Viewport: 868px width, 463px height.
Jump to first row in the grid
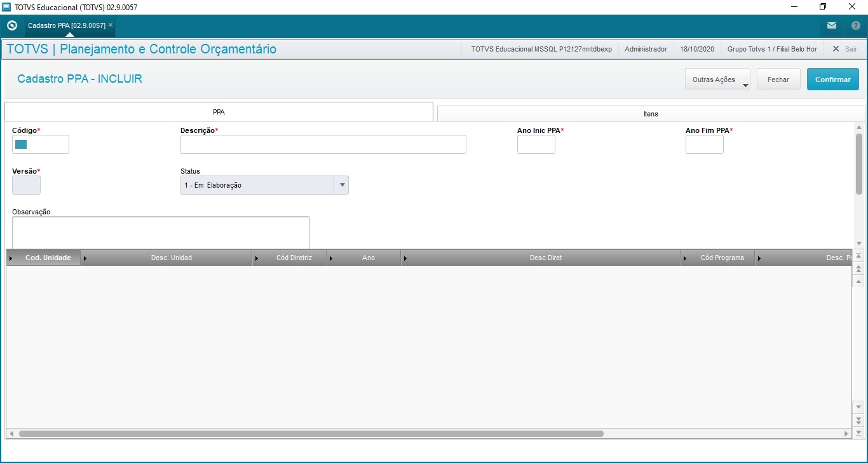(x=858, y=256)
